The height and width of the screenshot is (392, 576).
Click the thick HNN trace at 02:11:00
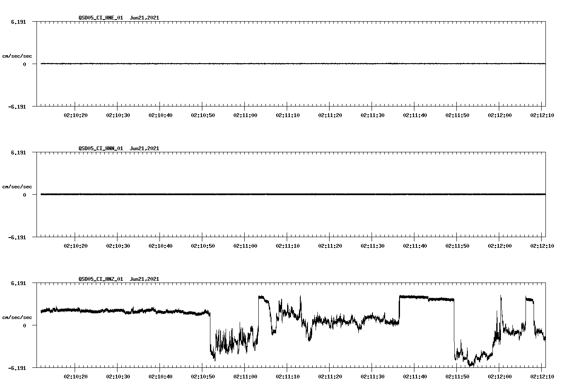point(245,194)
